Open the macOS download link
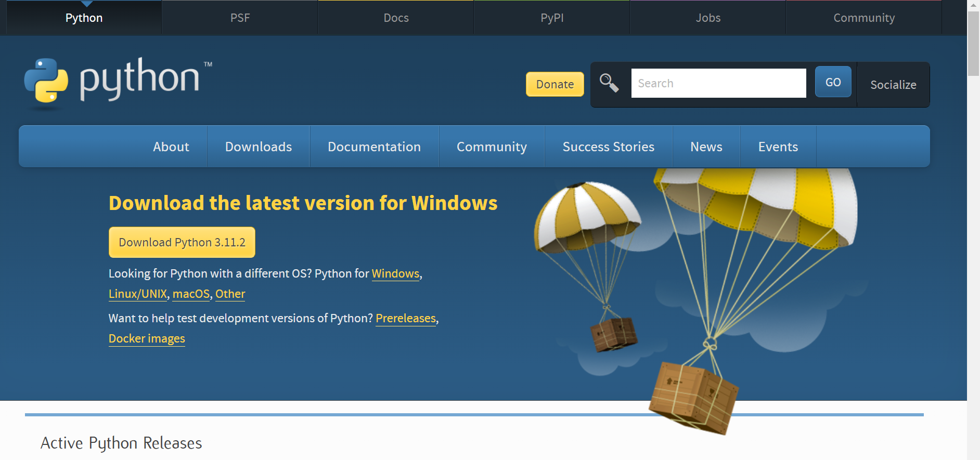 click(191, 294)
